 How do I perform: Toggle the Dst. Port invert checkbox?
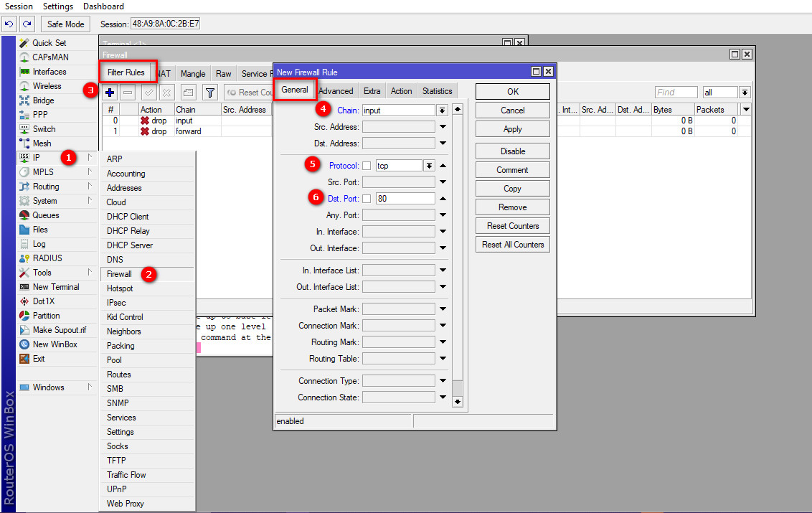click(x=367, y=199)
